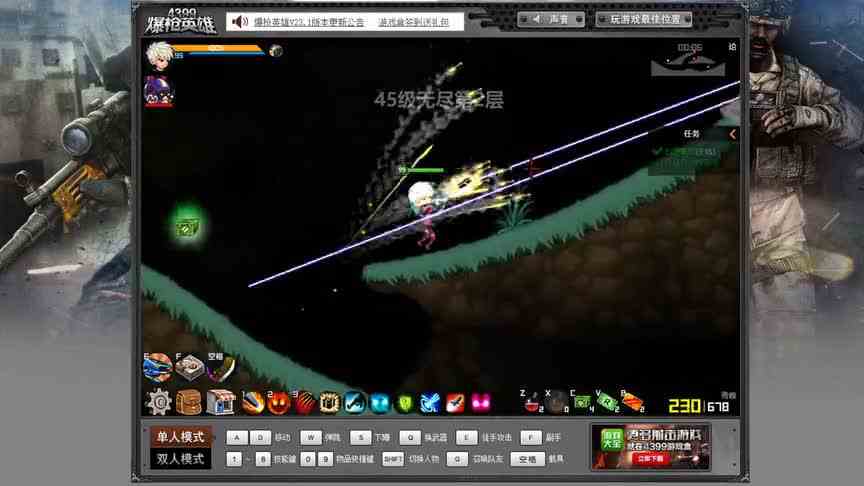Use the pink twin-glow skill icon
Image resolution: width=864 pixels, height=486 pixels.
[481, 403]
